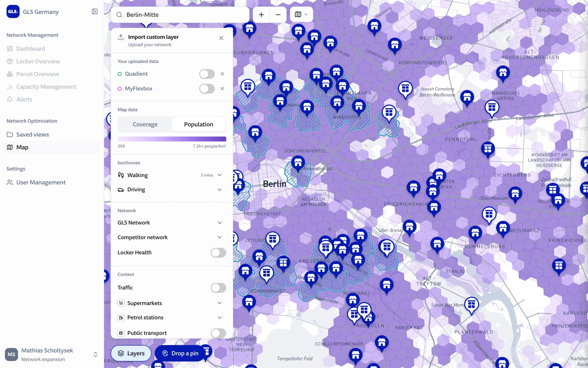Click the search magnifier icon

[119, 15]
